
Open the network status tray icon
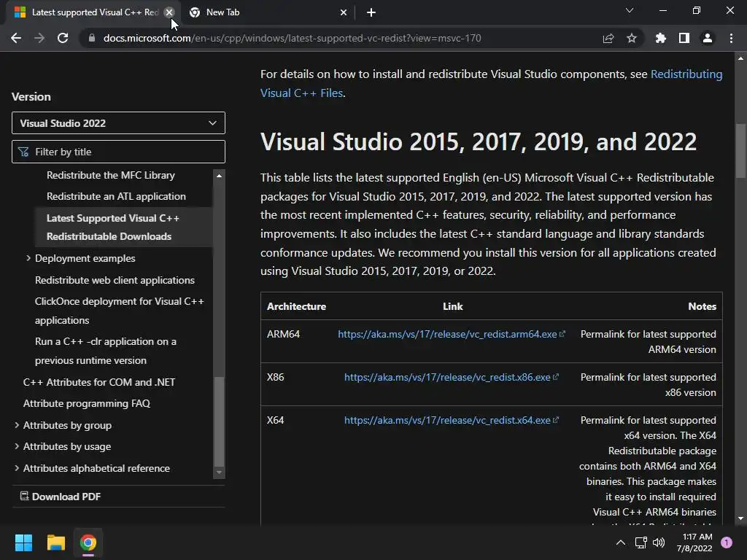[x=640, y=542]
